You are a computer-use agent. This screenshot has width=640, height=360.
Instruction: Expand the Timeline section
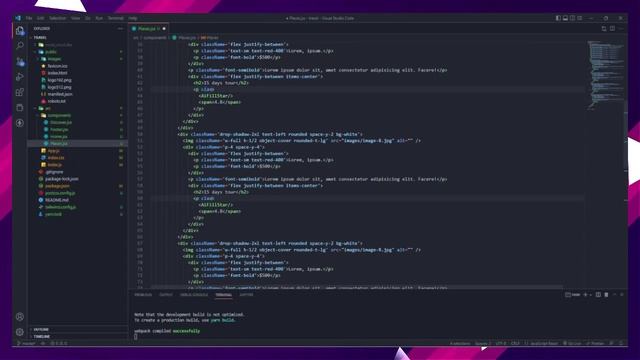tap(41, 336)
